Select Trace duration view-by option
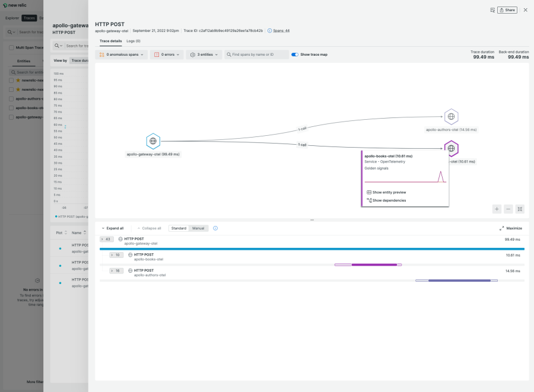 79,60
